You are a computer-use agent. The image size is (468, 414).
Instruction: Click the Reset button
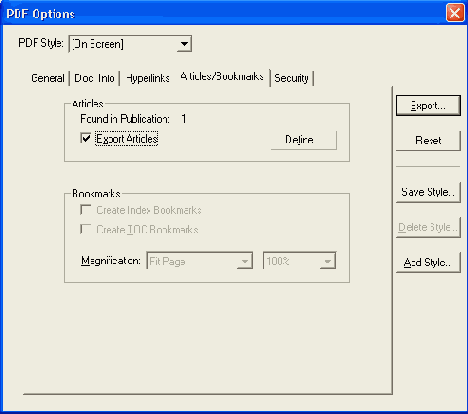(x=428, y=140)
